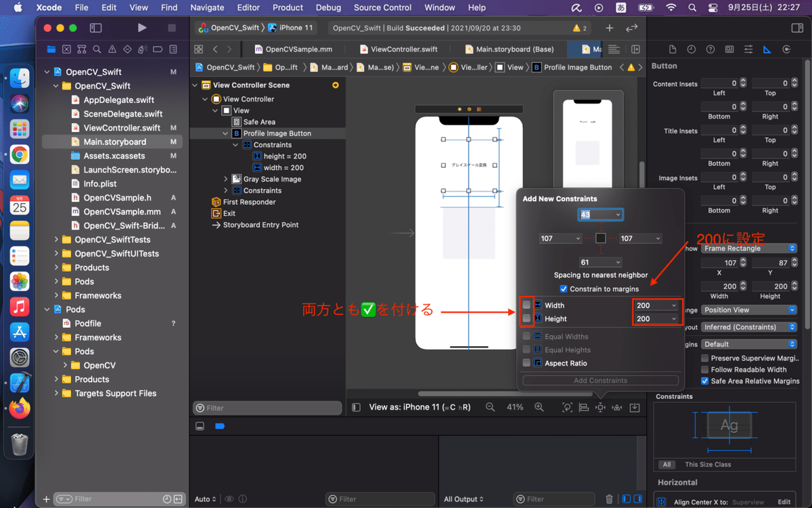Check the Height constraint checkbox
Image resolution: width=812 pixels, height=508 pixels.
click(526, 318)
